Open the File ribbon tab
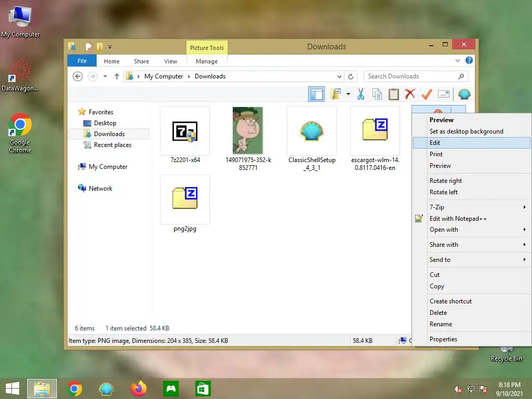Viewport: 532px width, 399px height. coord(82,61)
